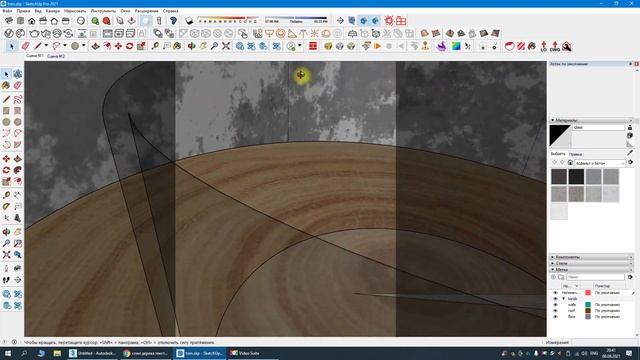Screen dimensions: 640x360
Task: Open the Extensions menu
Action: coord(147,11)
